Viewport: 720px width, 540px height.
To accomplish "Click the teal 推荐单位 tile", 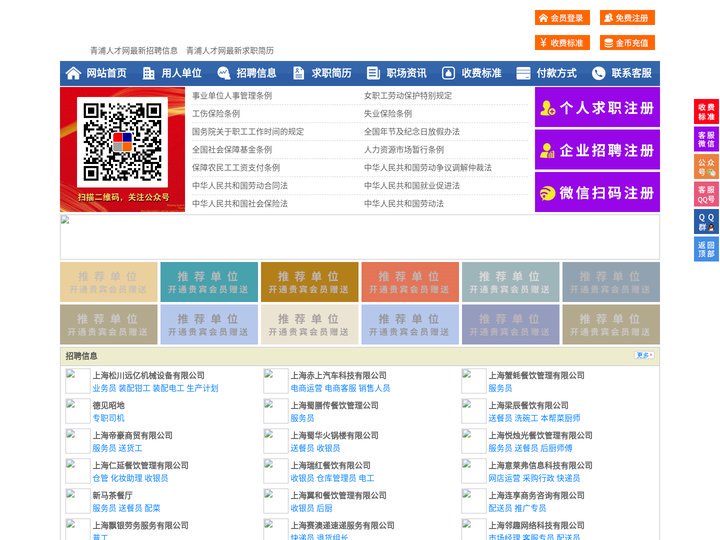I will [209, 282].
